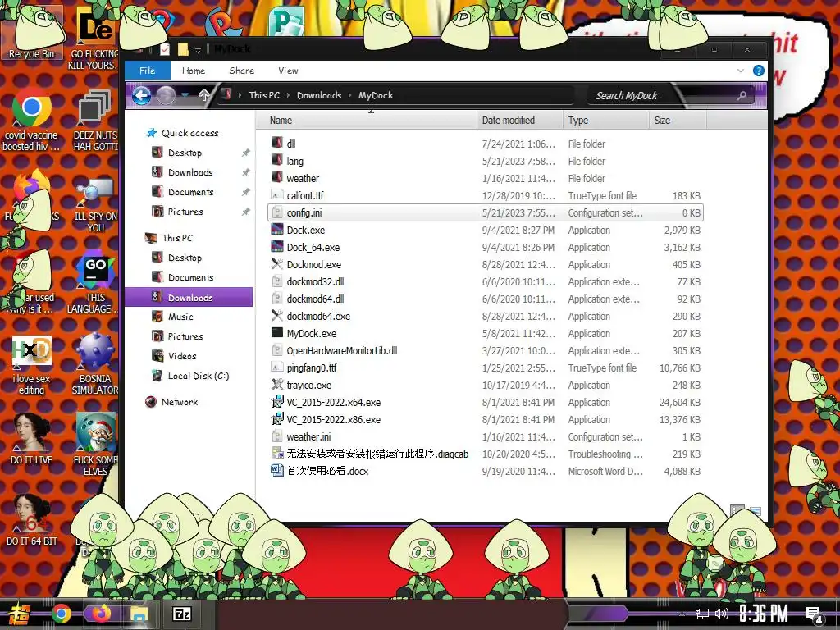Select the Dock_64.exe application icon
840x630 pixels.
point(277,247)
